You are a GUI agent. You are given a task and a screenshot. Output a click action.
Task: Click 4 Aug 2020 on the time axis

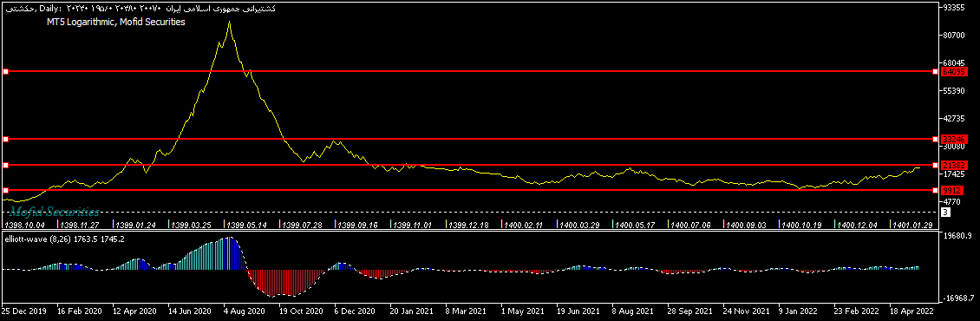[x=245, y=310]
